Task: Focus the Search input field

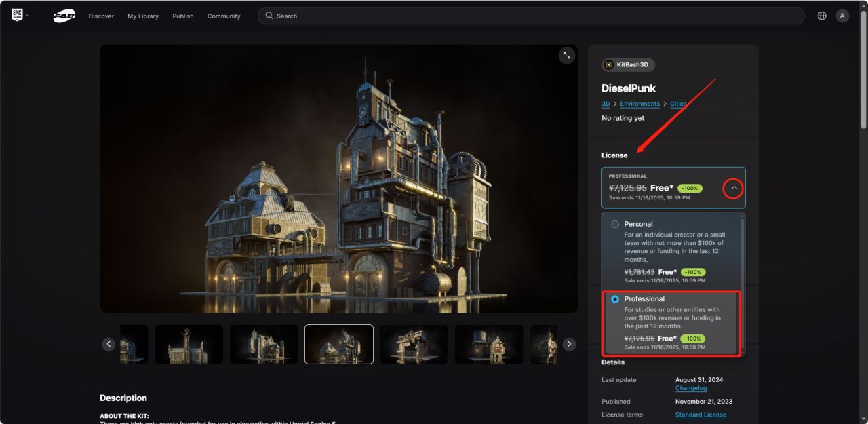Action: [531, 16]
